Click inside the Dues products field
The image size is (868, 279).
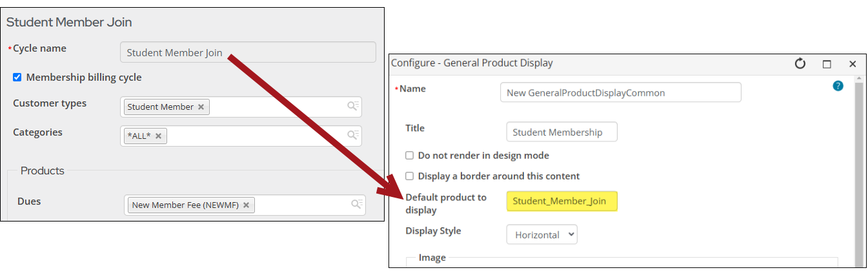(300, 205)
